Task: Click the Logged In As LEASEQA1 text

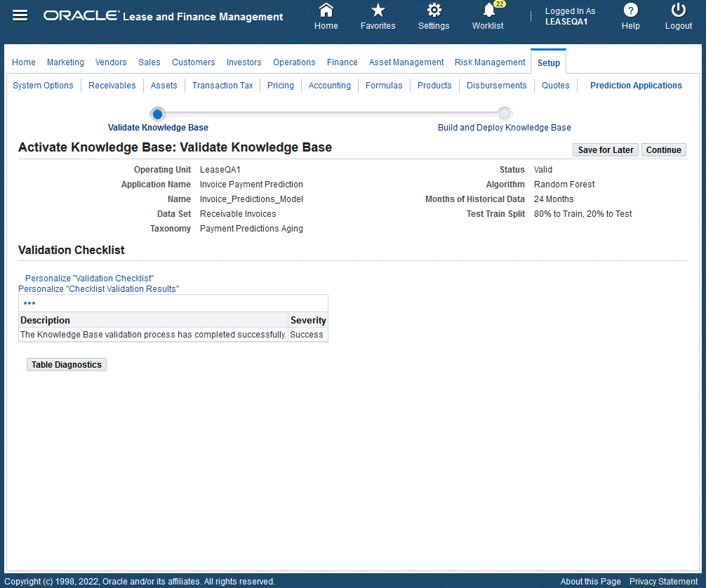Action: coord(570,16)
